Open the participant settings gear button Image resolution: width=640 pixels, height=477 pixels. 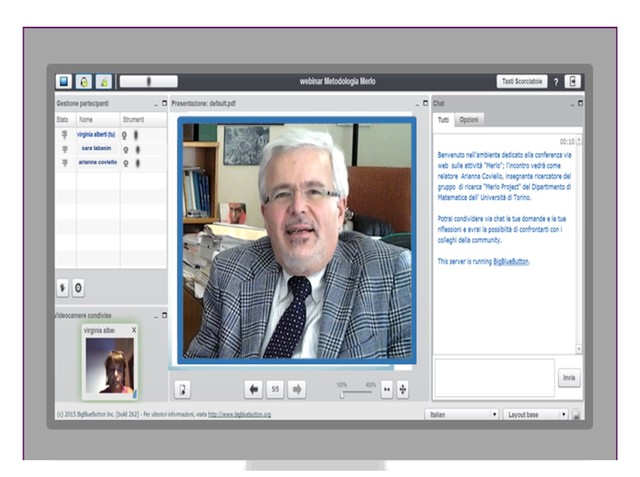(x=78, y=288)
